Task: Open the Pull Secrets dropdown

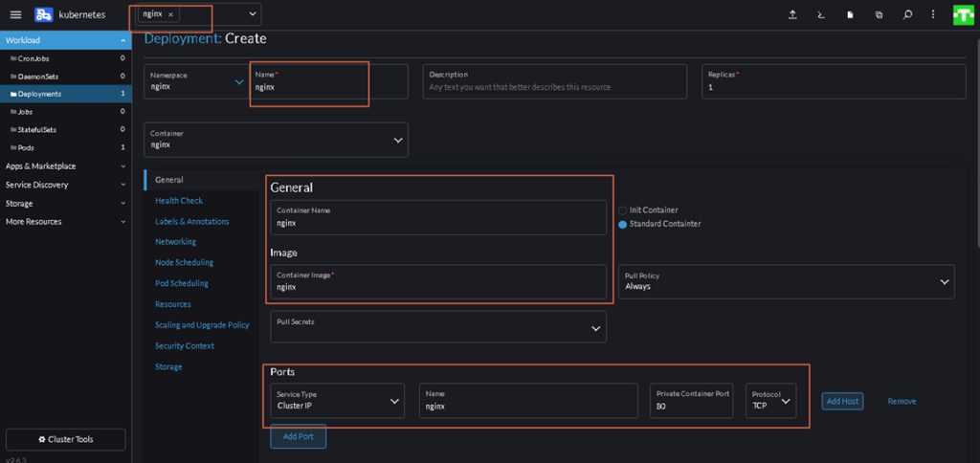Action: 438,327
